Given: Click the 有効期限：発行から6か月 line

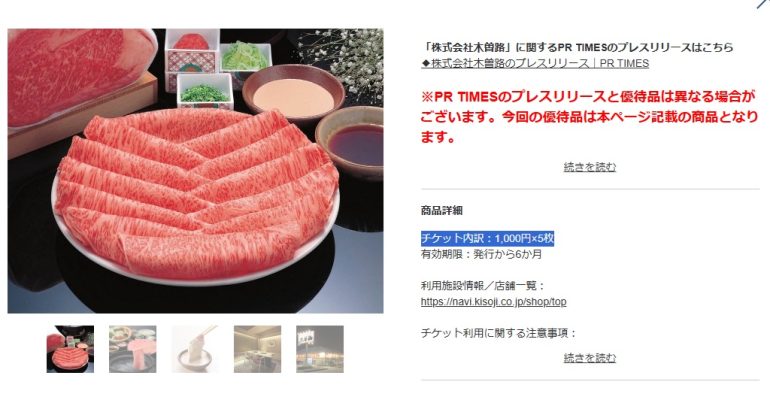Looking at the screenshot, I should click(481, 254).
